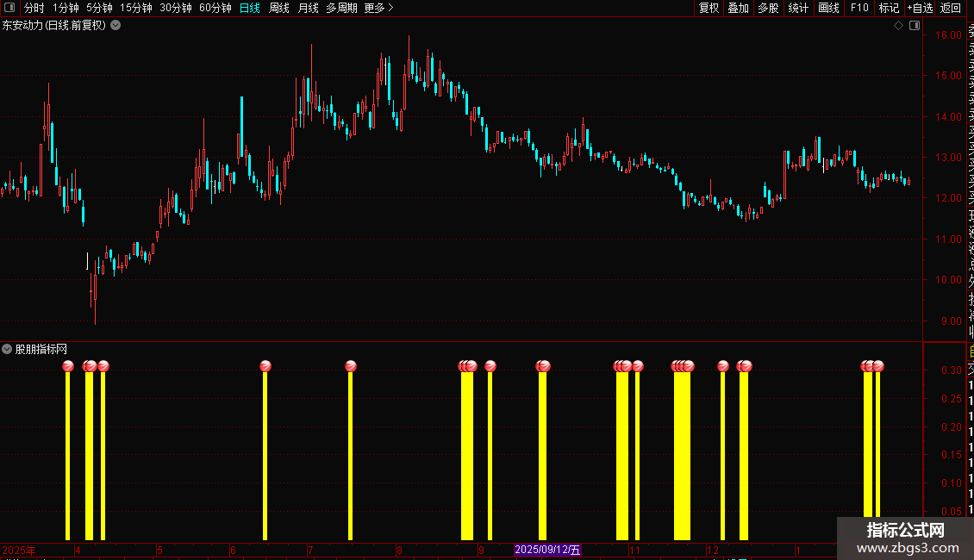The width and height of the screenshot is (974, 560).
Task: Select the 30分钟 period tab
Action: tap(176, 8)
